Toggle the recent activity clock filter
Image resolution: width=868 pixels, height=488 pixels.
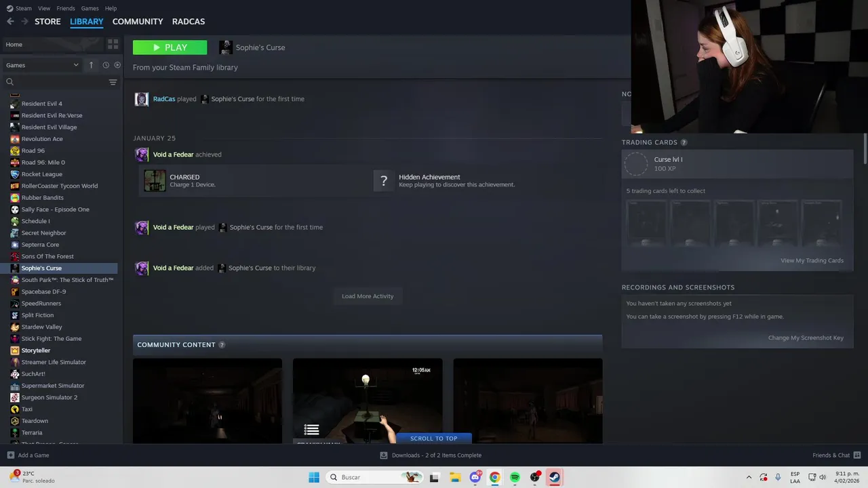(x=106, y=65)
